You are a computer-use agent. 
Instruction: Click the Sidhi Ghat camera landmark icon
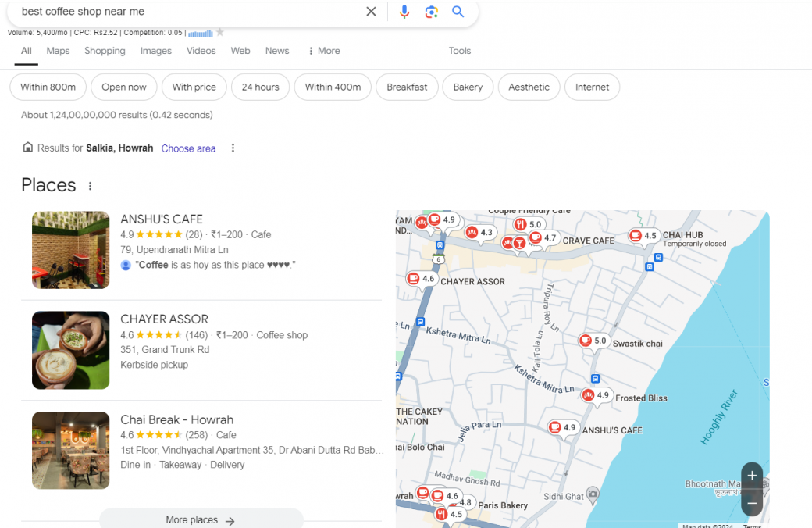(593, 494)
